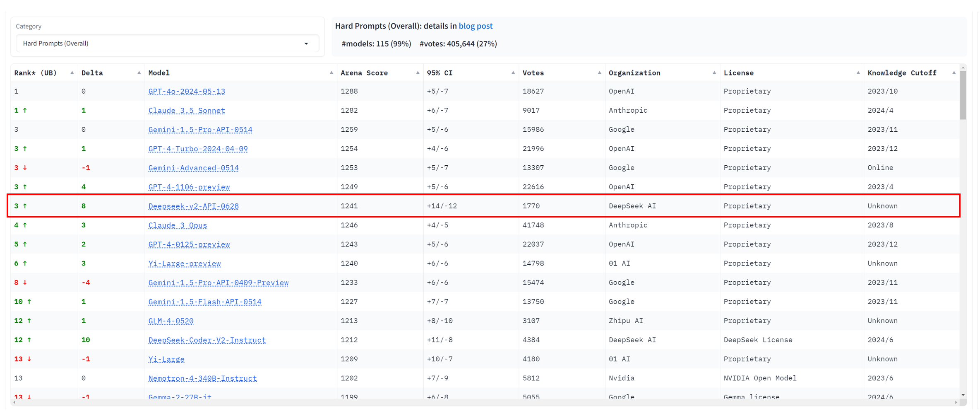Sort by Knowledge Cutoff arrow
The image size is (980, 418).
pos(954,73)
